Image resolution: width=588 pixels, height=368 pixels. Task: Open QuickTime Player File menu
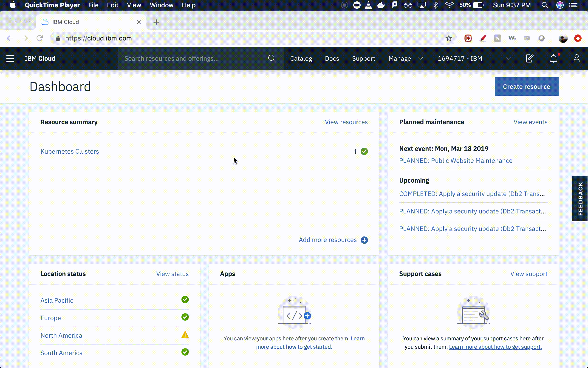click(x=93, y=5)
